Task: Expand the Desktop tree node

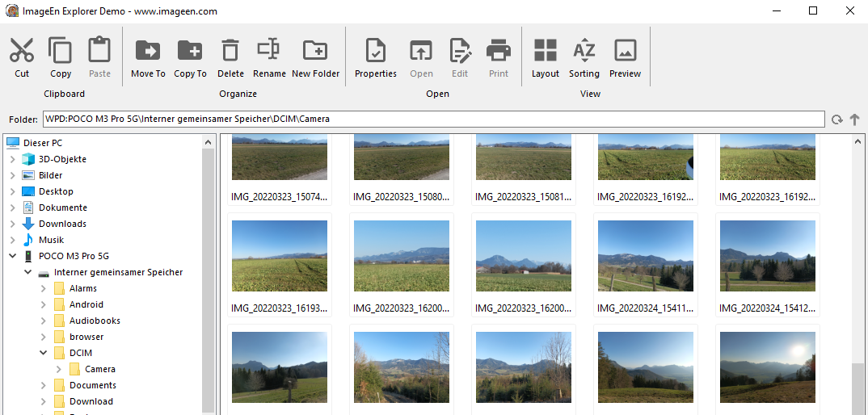Action: pos(13,191)
